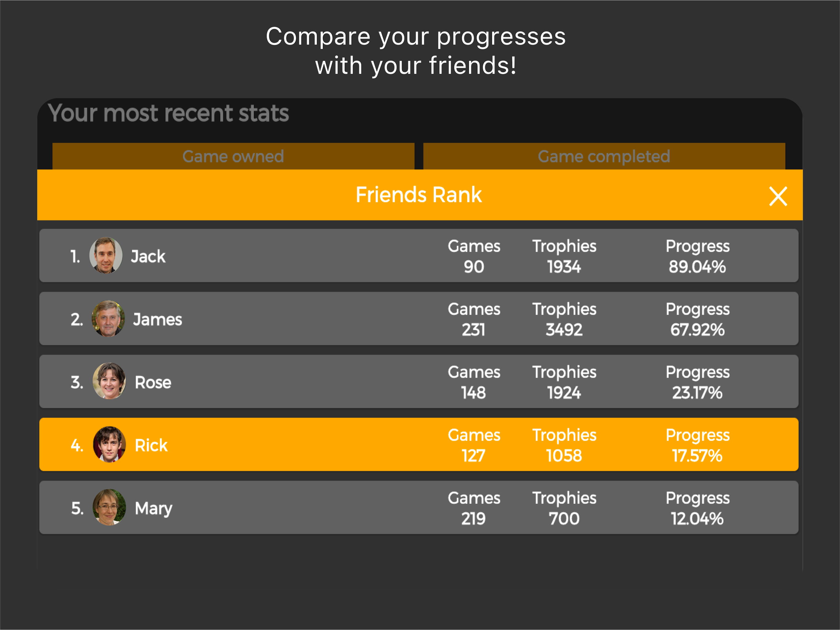Image resolution: width=840 pixels, height=630 pixels.
Task: View James's trophies count 3492
Action: click(564, 330)
